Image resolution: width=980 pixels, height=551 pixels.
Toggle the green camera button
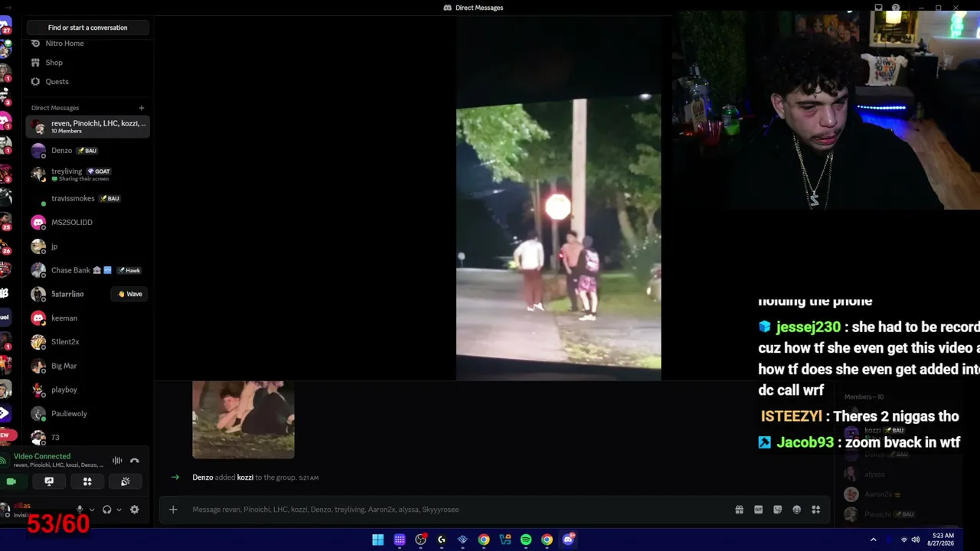click(11, 481)
